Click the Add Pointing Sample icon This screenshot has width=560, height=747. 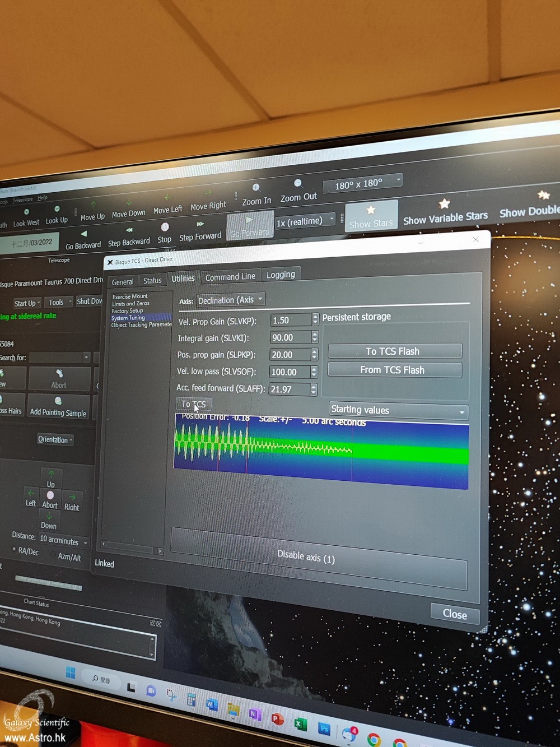click(58, 401)
